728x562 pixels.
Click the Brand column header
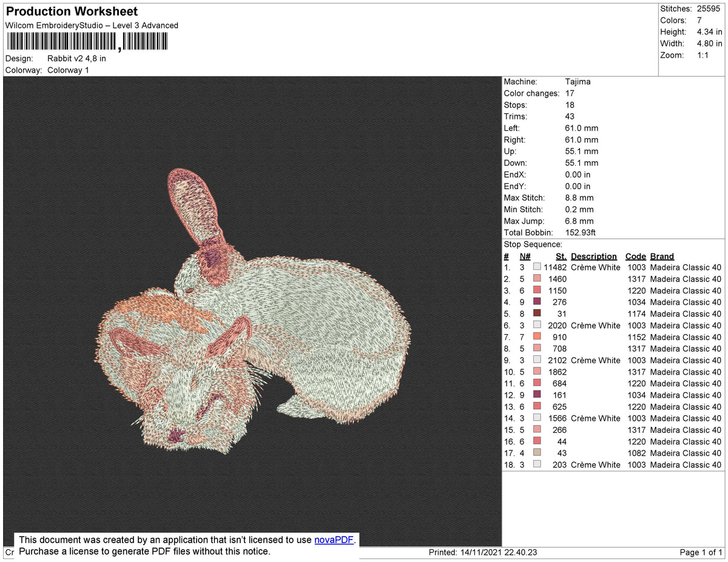(661, 256)
